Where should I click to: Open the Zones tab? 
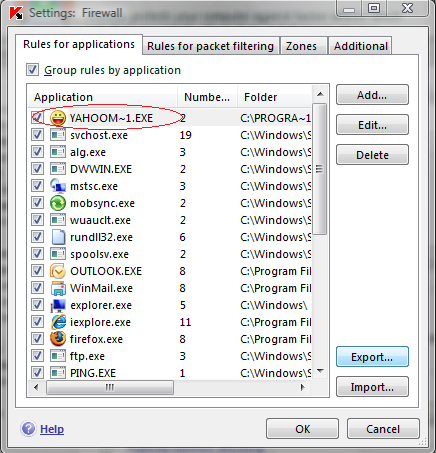point(301,46)
